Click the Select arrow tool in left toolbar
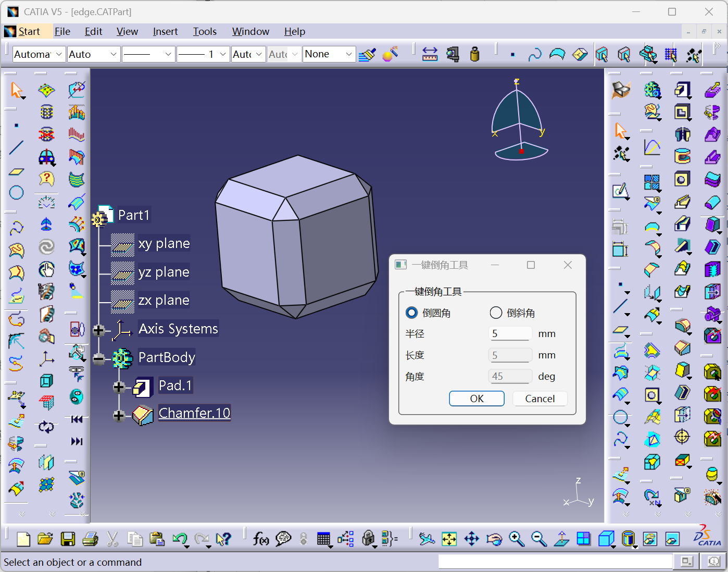 click(x=17, y=90)
